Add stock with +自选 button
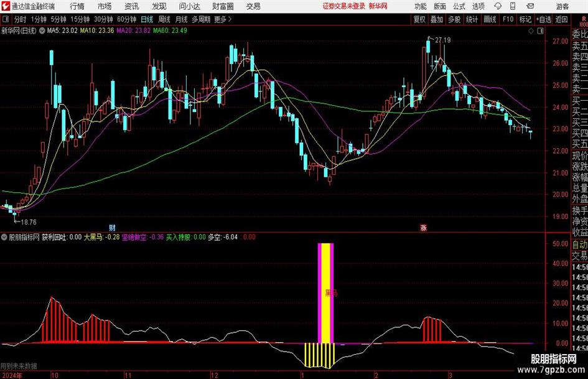 (543, 19)
